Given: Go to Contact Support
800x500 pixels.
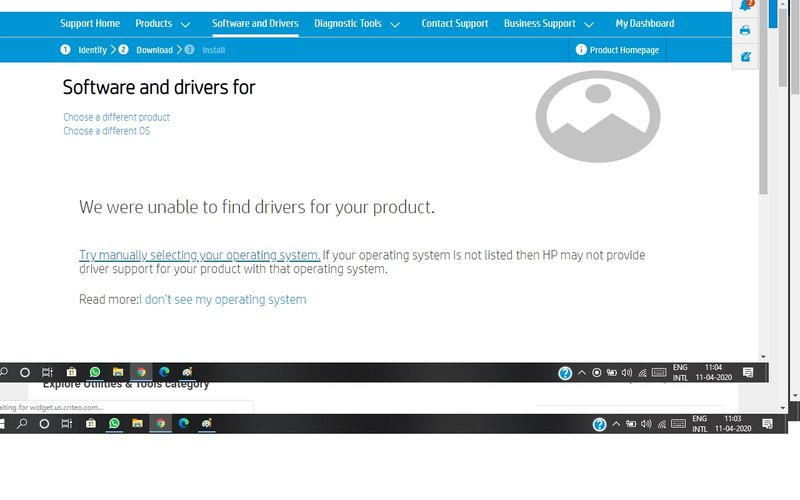Looking at the screenshot, I should (455, 23).
